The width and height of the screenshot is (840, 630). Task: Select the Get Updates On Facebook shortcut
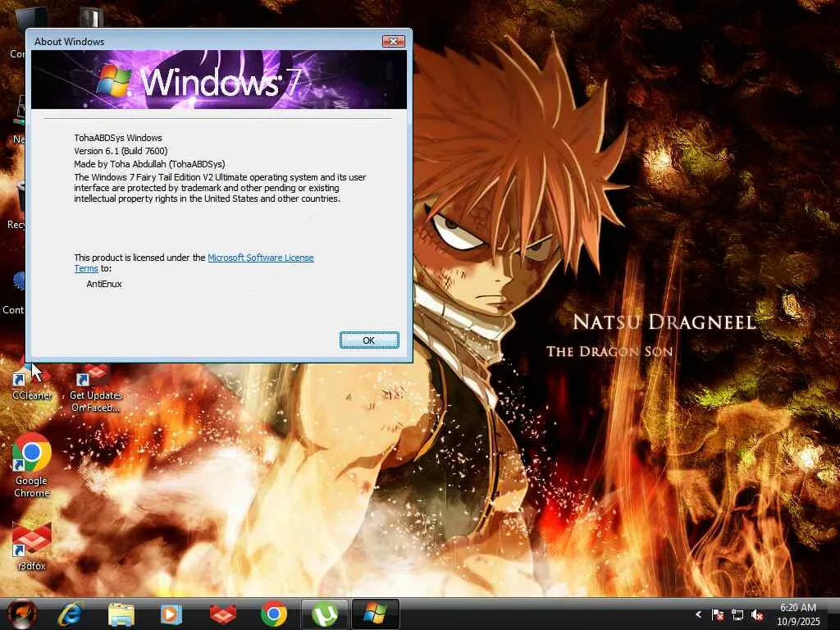[x=96, y=388]
